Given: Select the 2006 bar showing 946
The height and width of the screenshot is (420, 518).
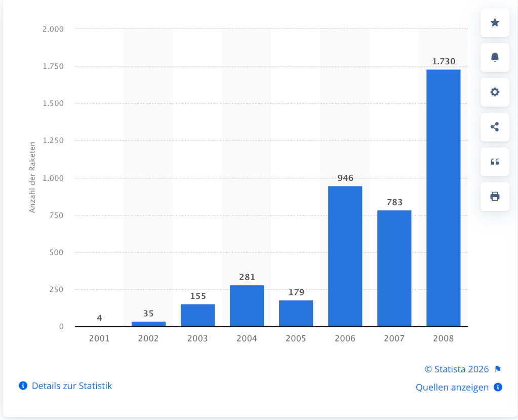Looking at the screenshot, I should click(345, 256).
